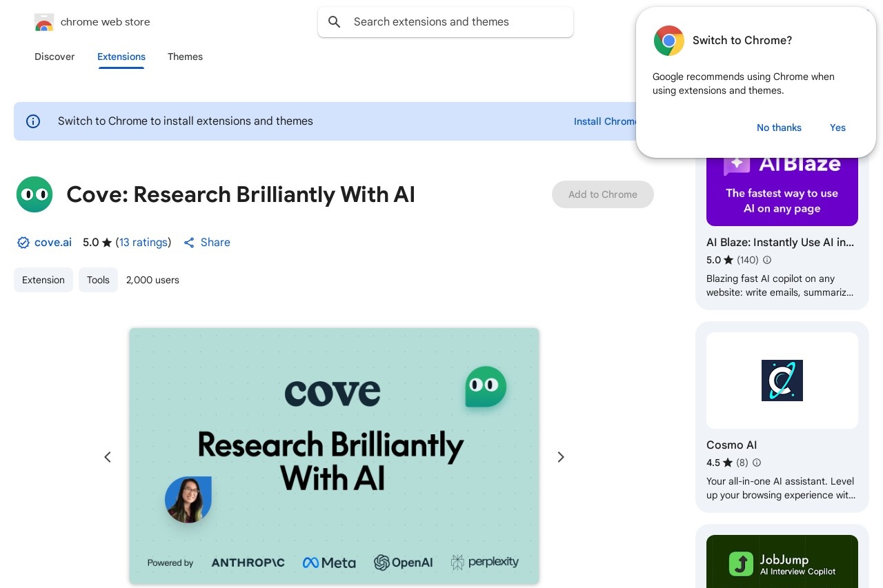Click the Cosmo AI extension icon
Image resolution: width=883 pixels, height=588 pixels.
[x=782, y=381]
